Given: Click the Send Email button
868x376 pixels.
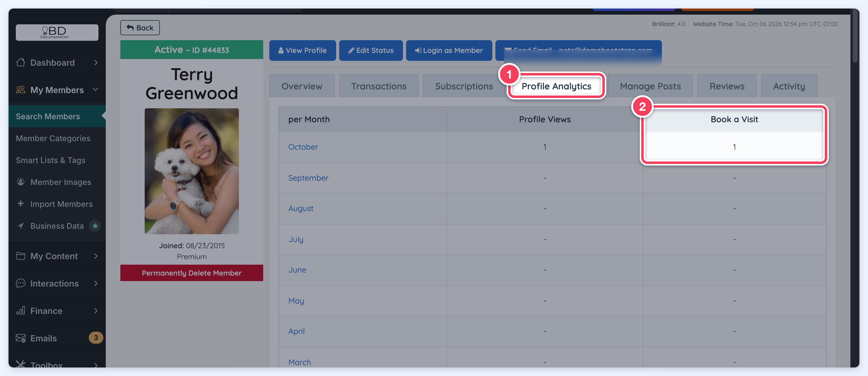Looking at the screenshot, I should [578, 50].
